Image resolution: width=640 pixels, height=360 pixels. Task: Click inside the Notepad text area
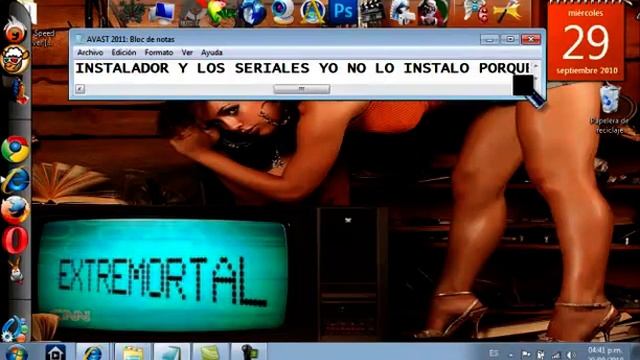pos(303,72)
